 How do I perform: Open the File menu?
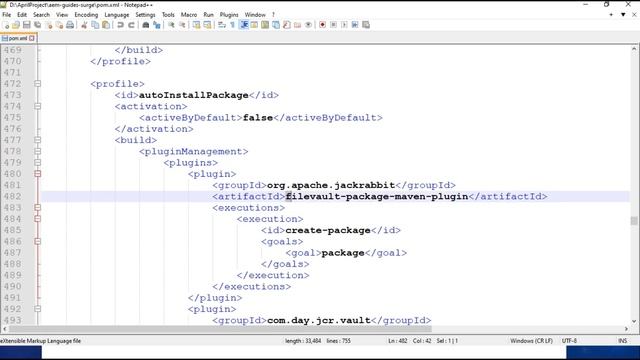click(x=7, y=15)
